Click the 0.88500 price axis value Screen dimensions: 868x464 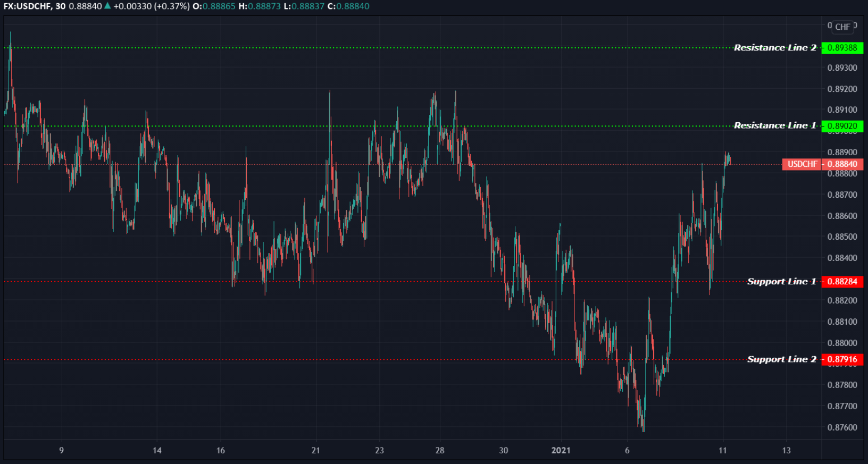point(842,237)
